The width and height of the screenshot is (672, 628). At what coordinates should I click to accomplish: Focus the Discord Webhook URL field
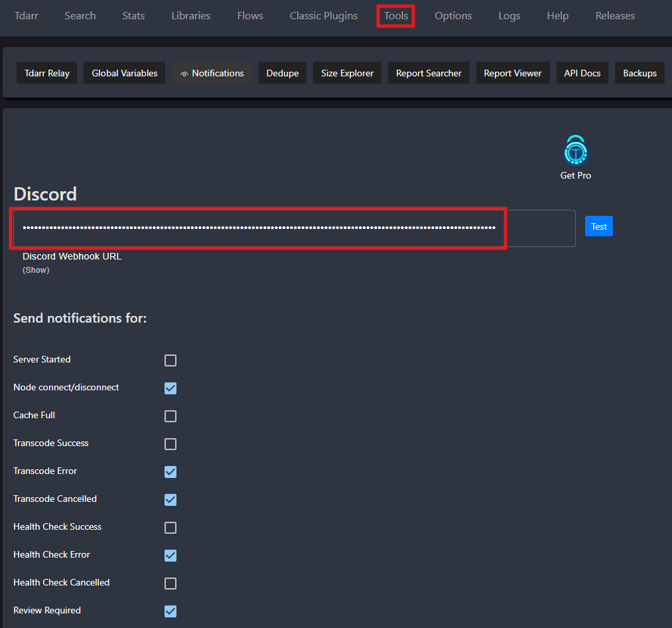coord(294,228)
